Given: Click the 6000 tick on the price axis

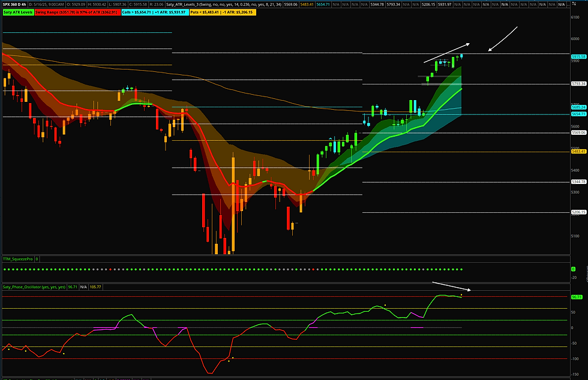Looking at the screenshot, I should (x=575, y=38).
